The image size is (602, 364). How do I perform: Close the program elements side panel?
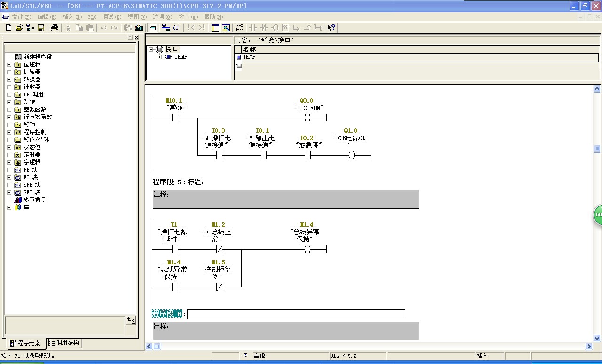[136, 37]
